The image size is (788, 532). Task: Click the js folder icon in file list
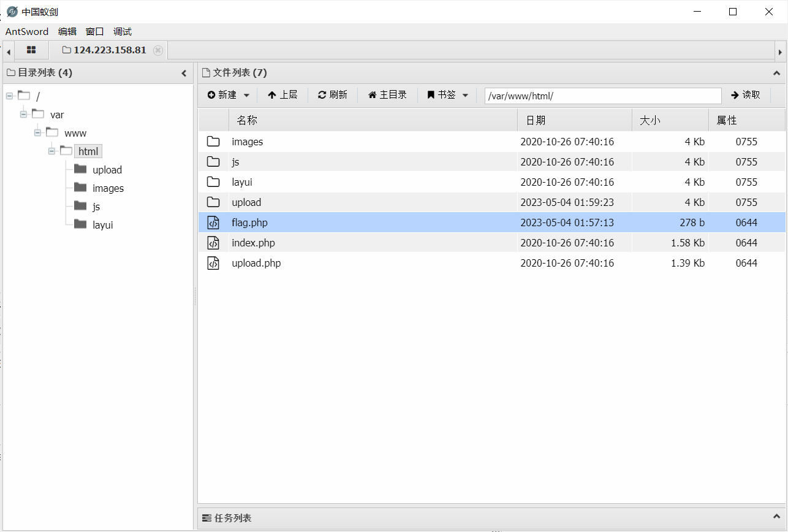[213, 162]
